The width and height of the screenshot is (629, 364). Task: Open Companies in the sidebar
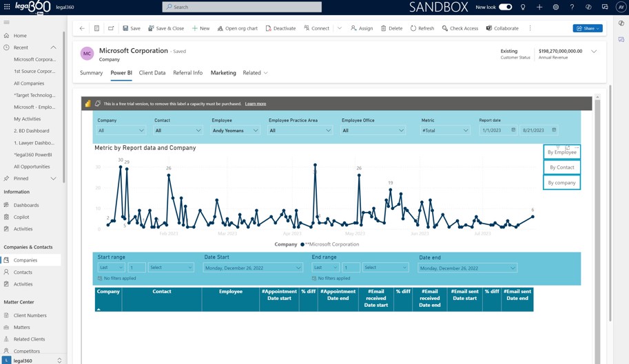[25, 260]
